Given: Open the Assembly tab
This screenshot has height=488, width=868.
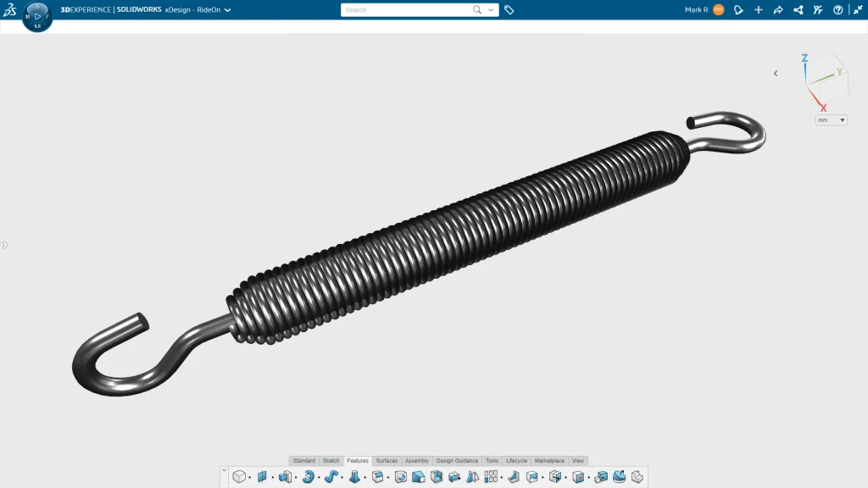Looking at the screenshot, I should click(x=416, y=461).
